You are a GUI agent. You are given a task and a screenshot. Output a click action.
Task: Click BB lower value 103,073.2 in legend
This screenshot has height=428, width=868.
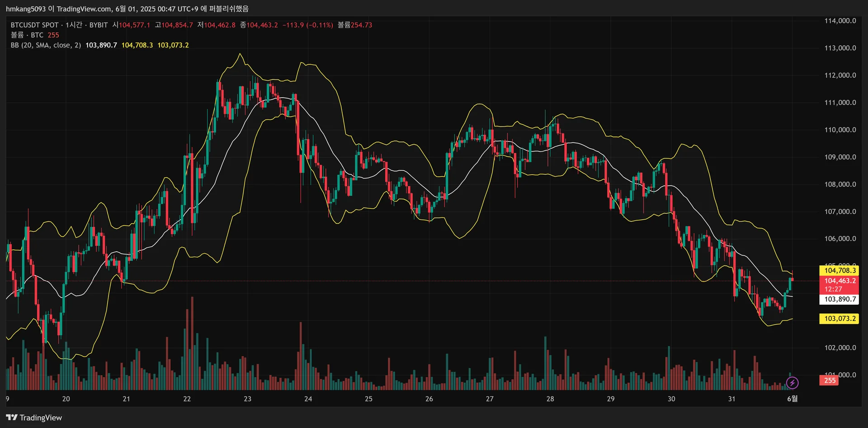click(x=173, y=45)
